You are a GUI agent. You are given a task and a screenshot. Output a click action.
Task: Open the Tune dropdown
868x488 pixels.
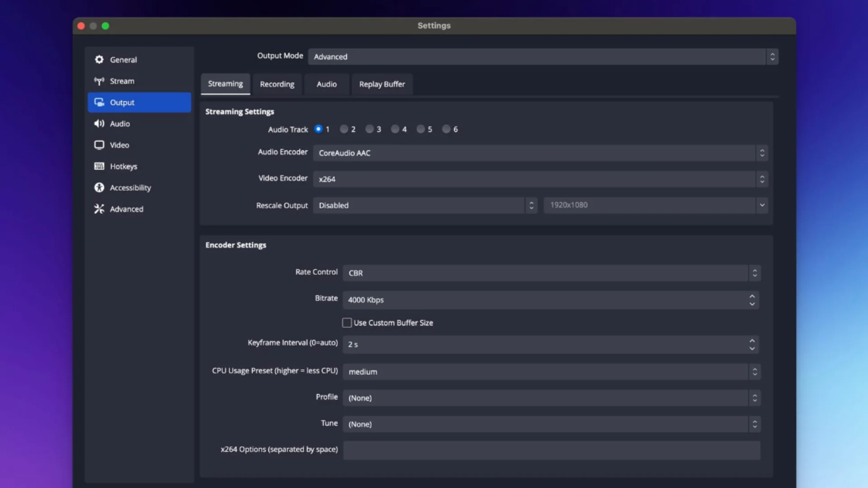(x=552, y=424)
